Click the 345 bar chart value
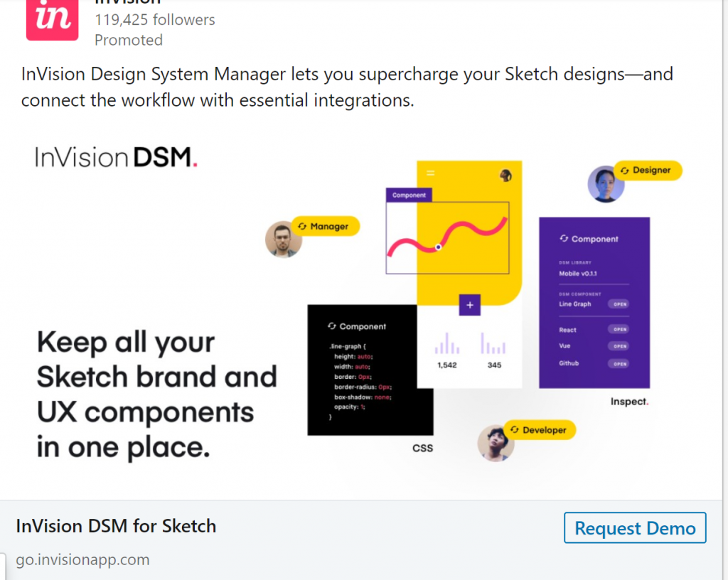The height and width of the screenshot is (580, 728). [x=495, y=365]
